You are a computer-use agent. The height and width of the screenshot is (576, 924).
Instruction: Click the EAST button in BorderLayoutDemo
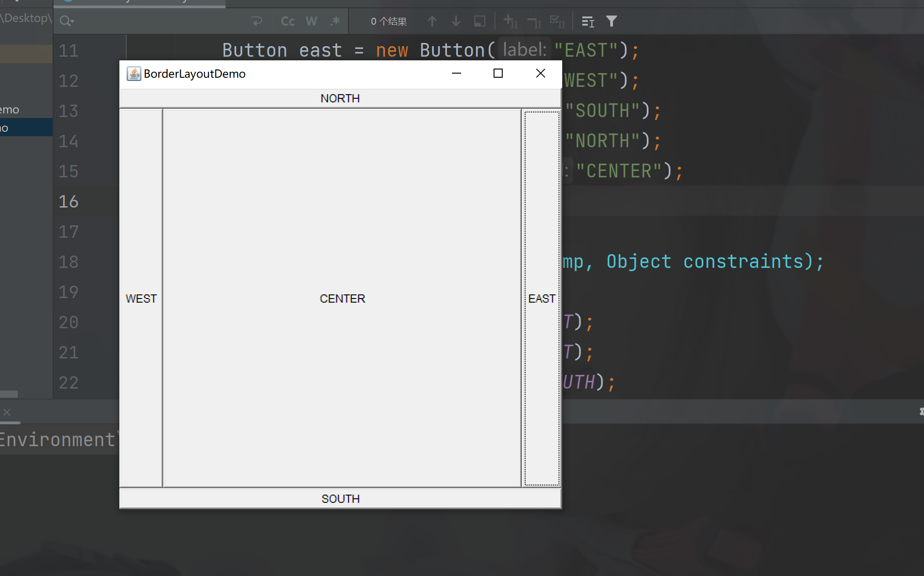[x=542, y=298]
